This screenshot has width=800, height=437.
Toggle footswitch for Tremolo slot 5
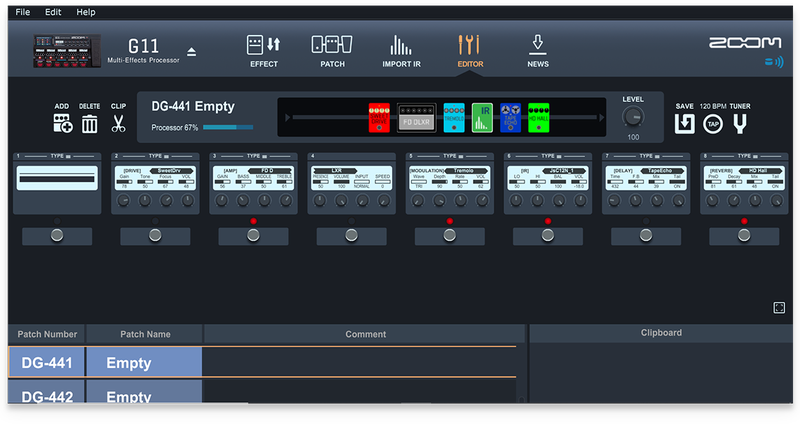pyautogui.click(x=449, y=236)
